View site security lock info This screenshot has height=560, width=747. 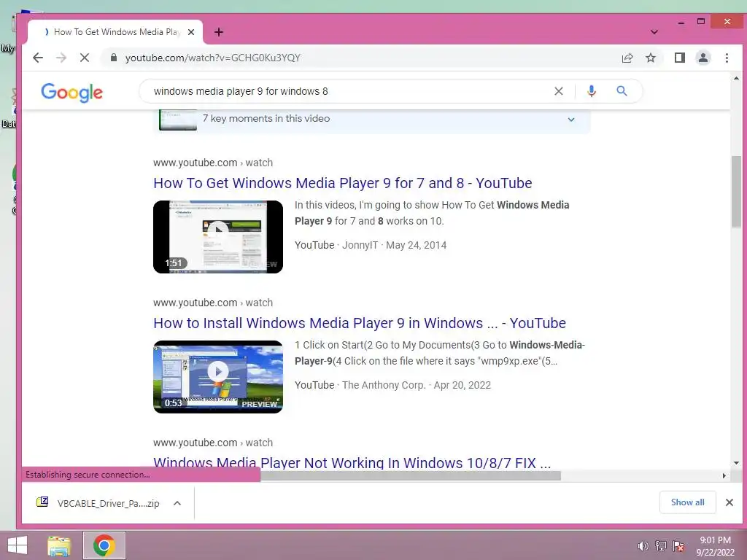[113, 58]
